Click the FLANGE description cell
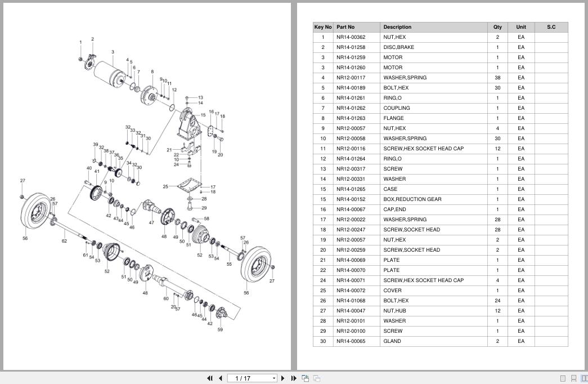The width and height of the screenshot is (588, 384). coord(434,118)
